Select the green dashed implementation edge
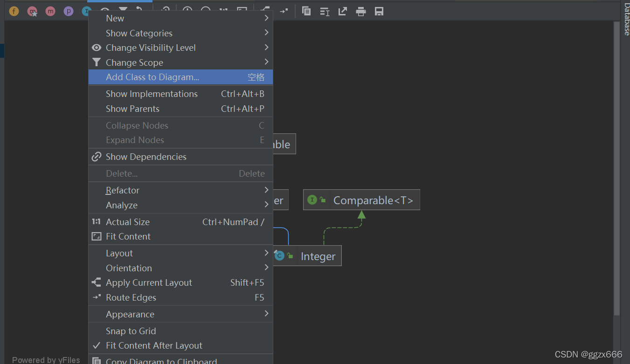The width and height of the screenshot is (630, 364). point(343,227)
